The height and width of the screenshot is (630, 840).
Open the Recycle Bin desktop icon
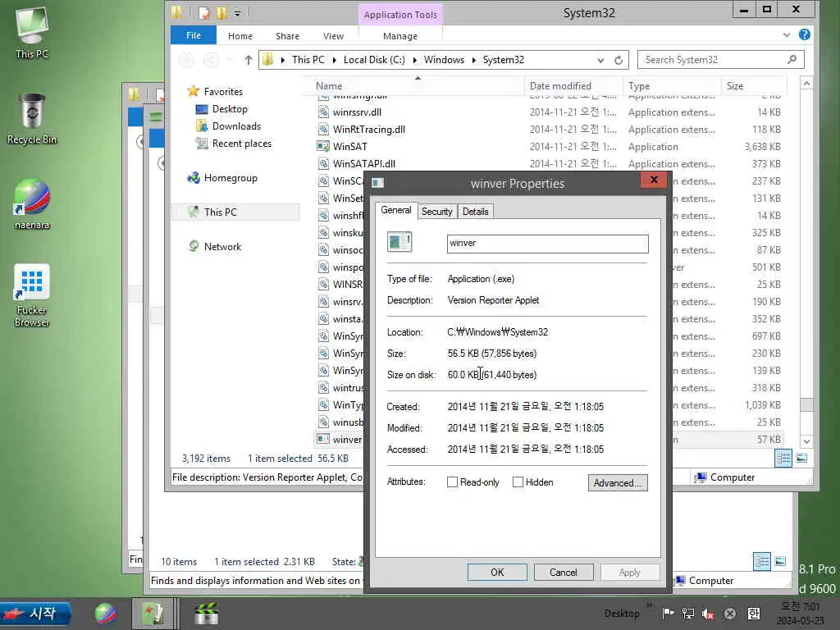[32, 119]
